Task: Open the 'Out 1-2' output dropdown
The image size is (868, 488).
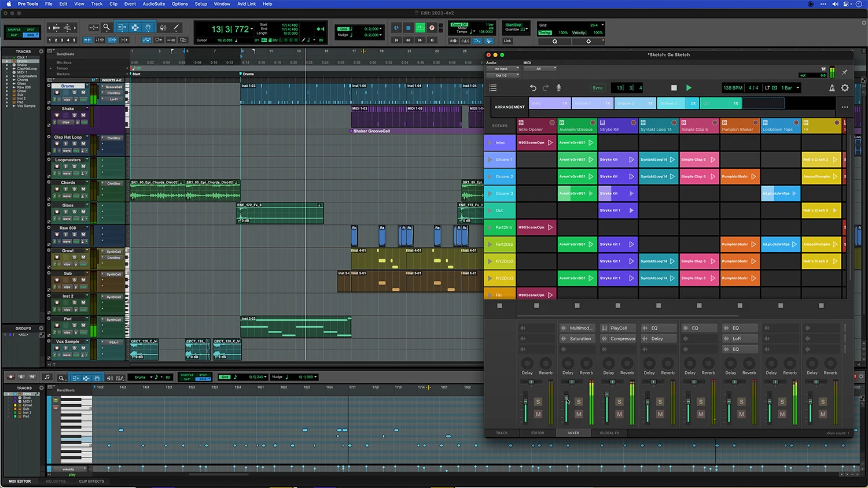Action: (x=502, y=75)
